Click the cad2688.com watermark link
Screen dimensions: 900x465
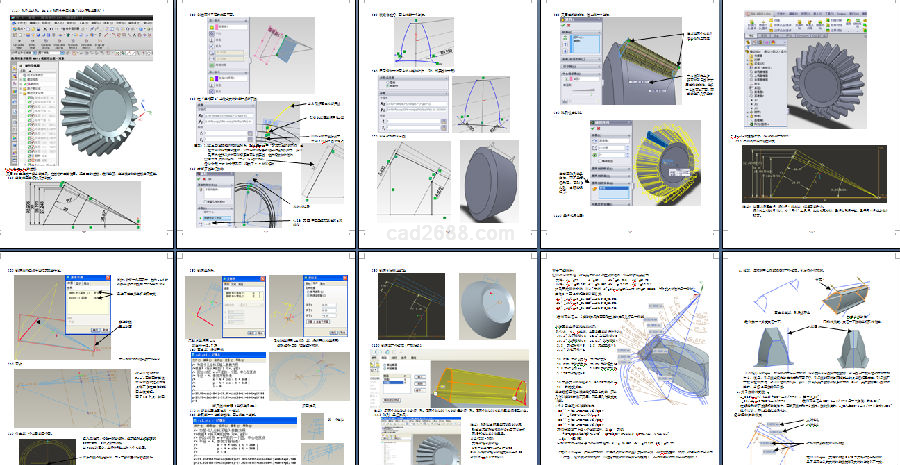[x=449, y=235]
